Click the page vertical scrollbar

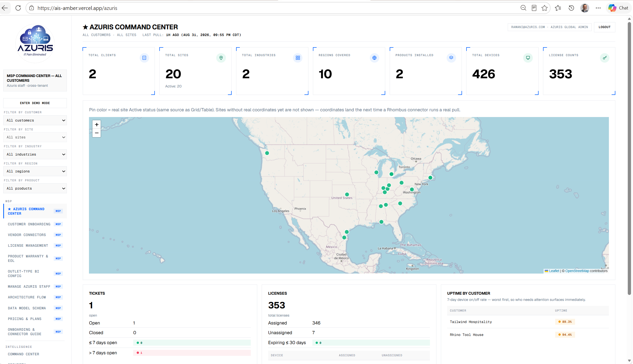click(629, 159)
